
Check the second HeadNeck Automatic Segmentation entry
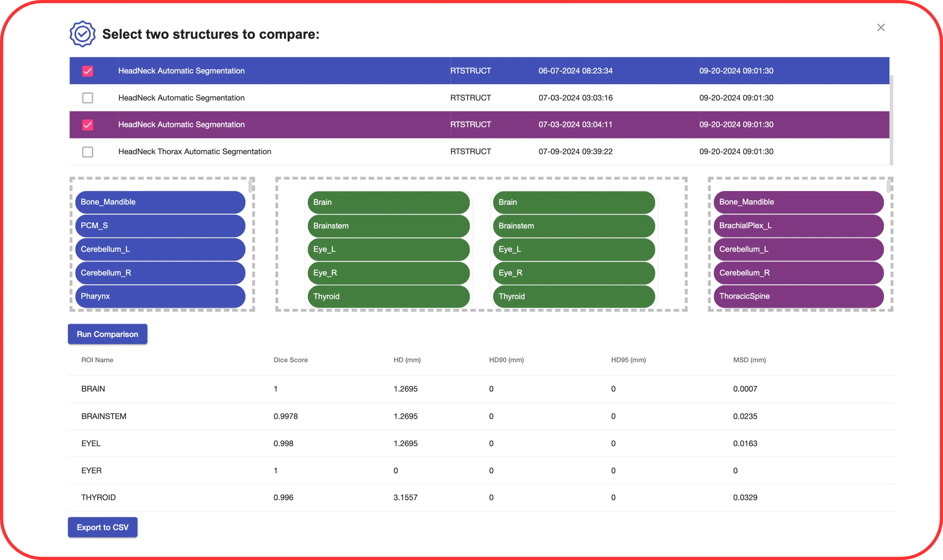pyautogui.click(x=87, y=98)
